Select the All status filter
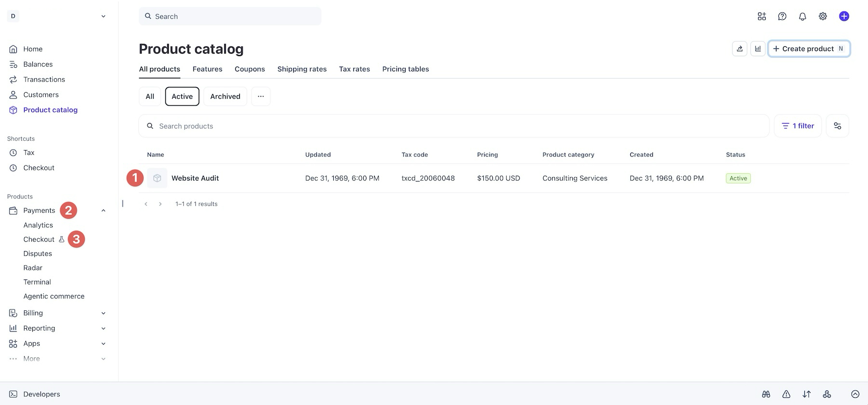868x405 pixels. (150, 97)
